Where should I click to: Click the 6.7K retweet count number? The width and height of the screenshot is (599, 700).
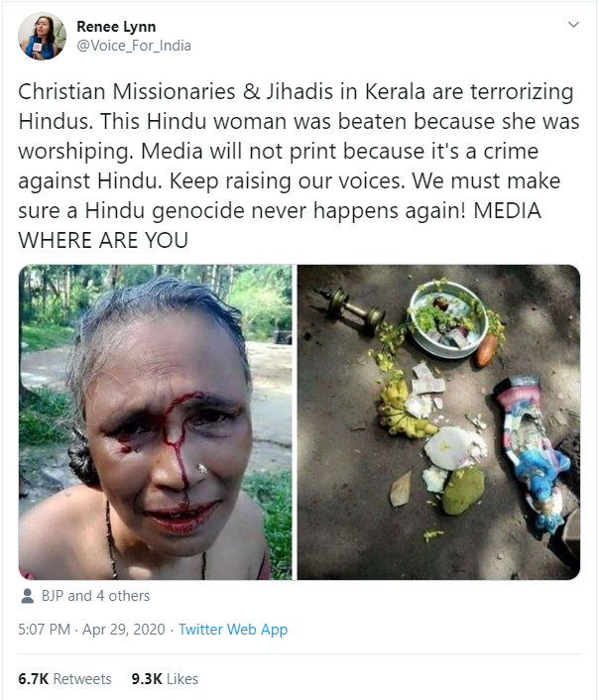33,679
